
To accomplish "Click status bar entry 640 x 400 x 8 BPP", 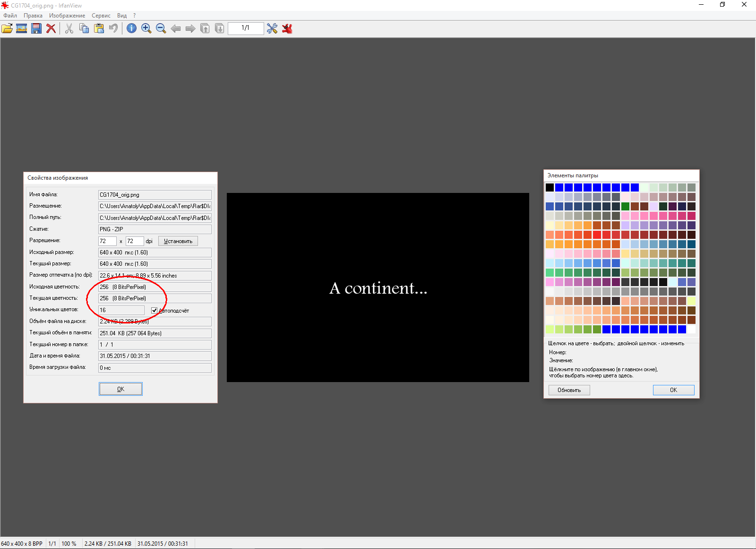I will coord(22,544).
